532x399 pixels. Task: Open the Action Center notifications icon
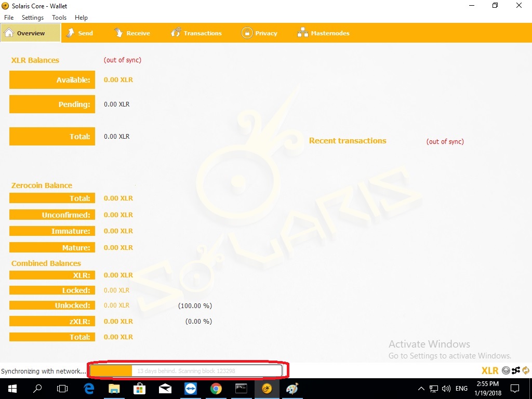coord(515,389)
